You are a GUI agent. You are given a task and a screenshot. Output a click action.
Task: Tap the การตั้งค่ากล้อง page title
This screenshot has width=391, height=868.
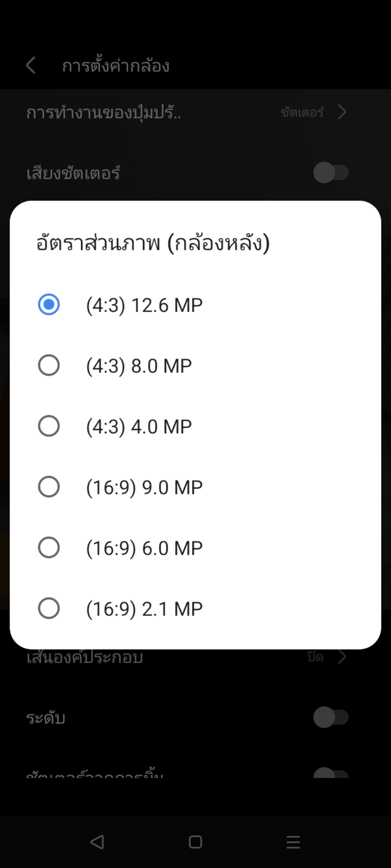[116, 66]
